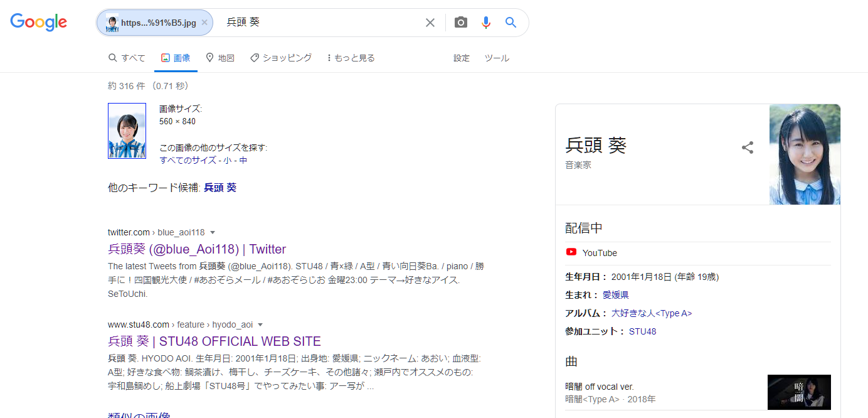Click the 音楽家 subtitle in panel

[x=578, y=165]
